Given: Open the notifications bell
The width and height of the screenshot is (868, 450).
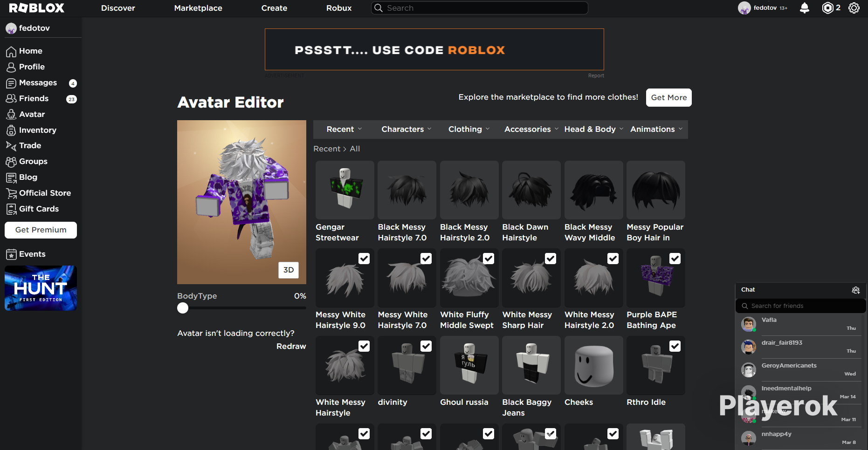Looking at the screenshot, I should [805, 8].
